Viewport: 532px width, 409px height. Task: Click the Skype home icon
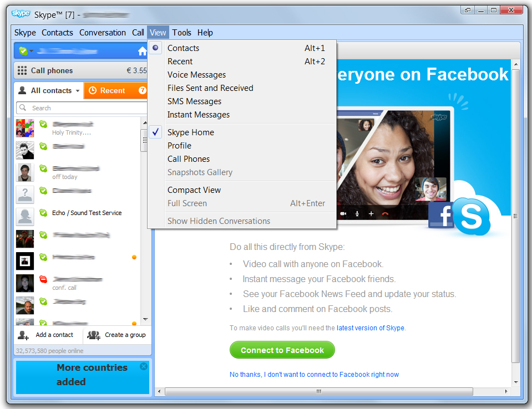[142, 51]
